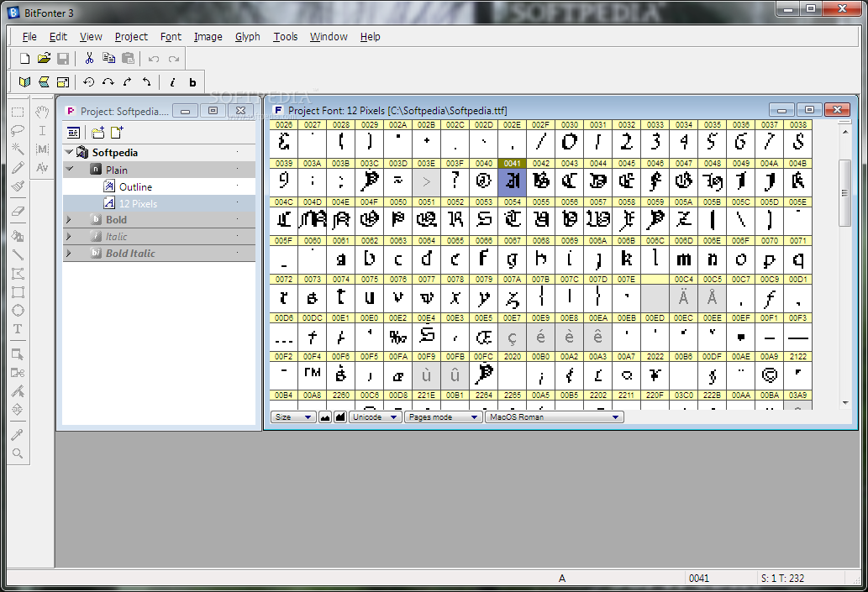Save using the floppy disk icon
Screen dimensions: 868x592
tap(63, 59)
